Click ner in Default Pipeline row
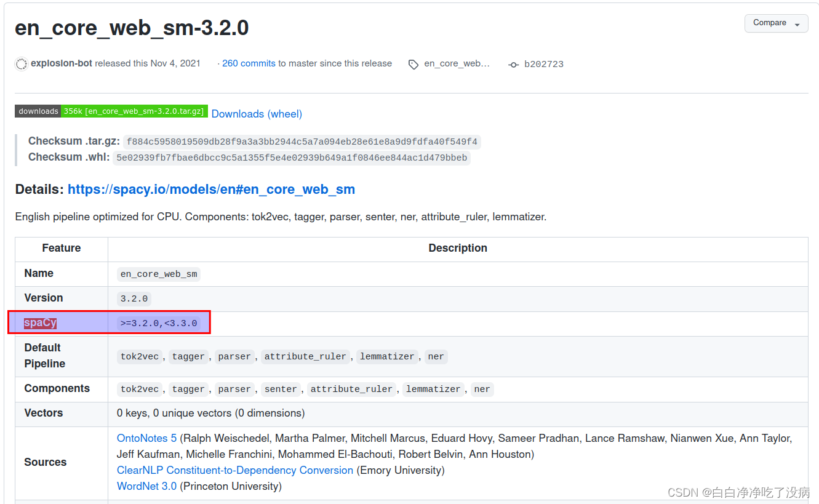 coord(436,356)
